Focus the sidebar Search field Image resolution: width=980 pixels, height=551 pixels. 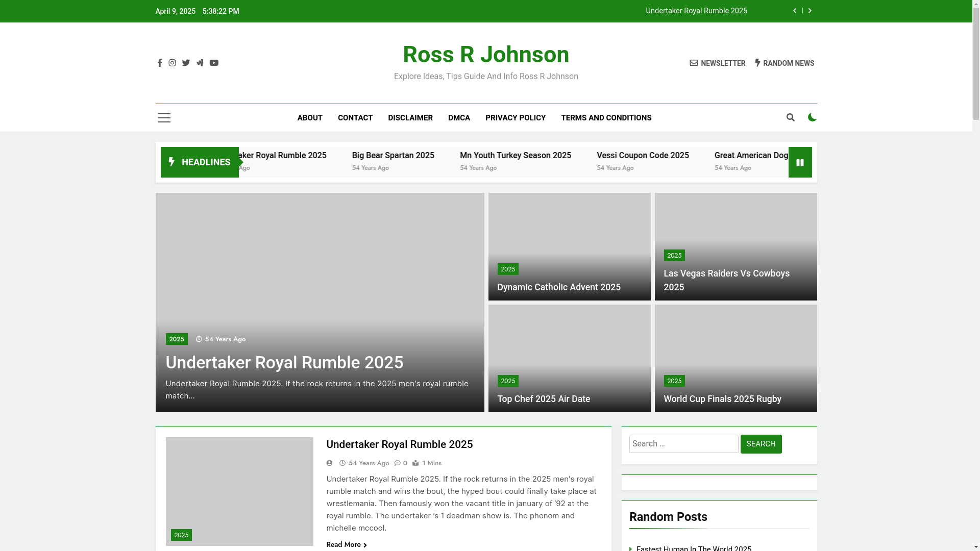[683, 444]
